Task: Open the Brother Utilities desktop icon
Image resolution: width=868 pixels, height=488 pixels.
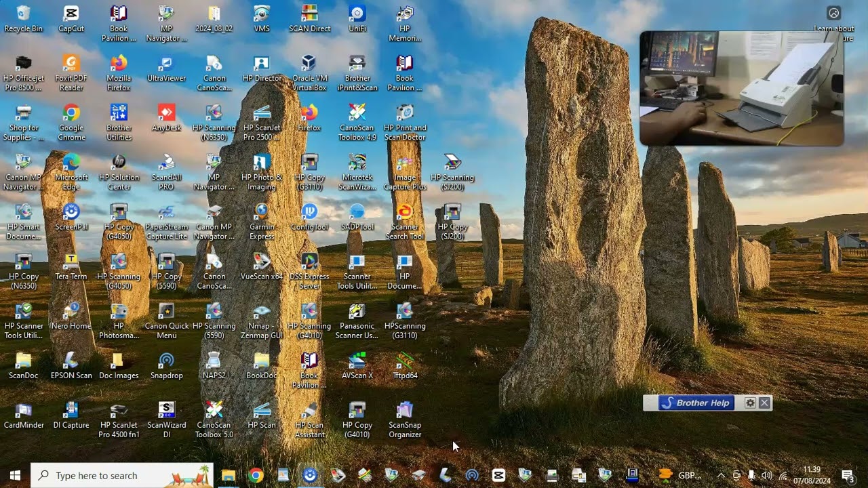Action: pyautogui.click(x=119, y=123)
